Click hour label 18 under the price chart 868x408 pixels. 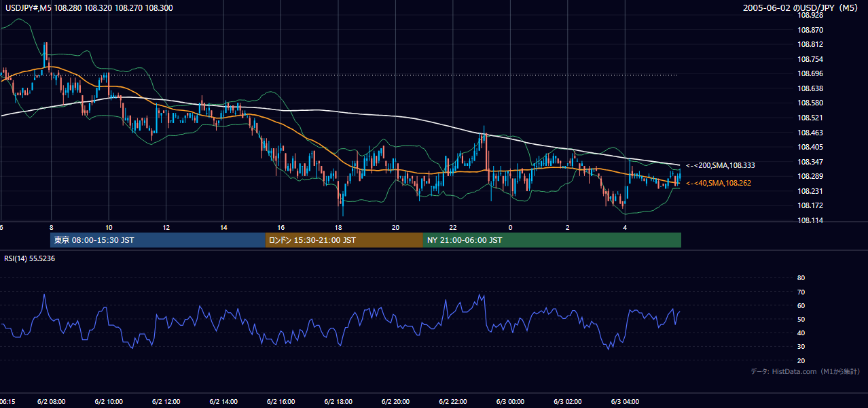[338, 227]
